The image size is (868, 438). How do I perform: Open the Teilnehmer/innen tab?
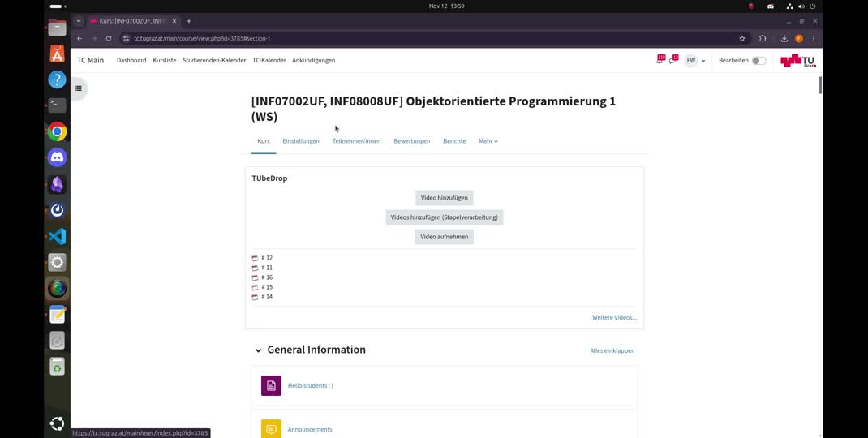pos(356,141)
